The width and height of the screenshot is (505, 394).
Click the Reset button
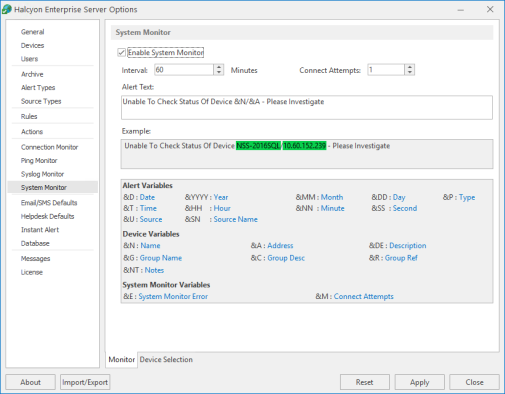364,382
